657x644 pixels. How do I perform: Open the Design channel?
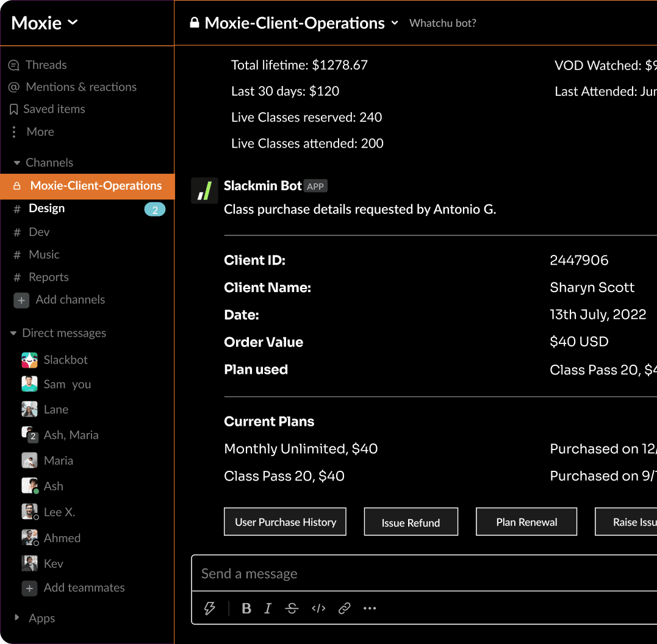[x=47, y=209]
